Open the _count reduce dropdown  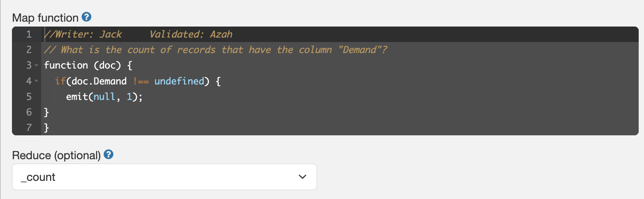pos(164,177)
